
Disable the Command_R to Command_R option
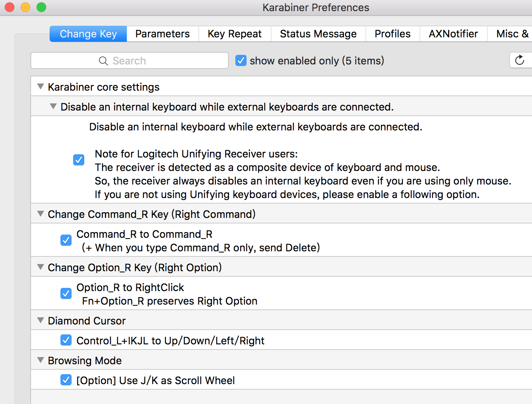(x=66, y=241)
